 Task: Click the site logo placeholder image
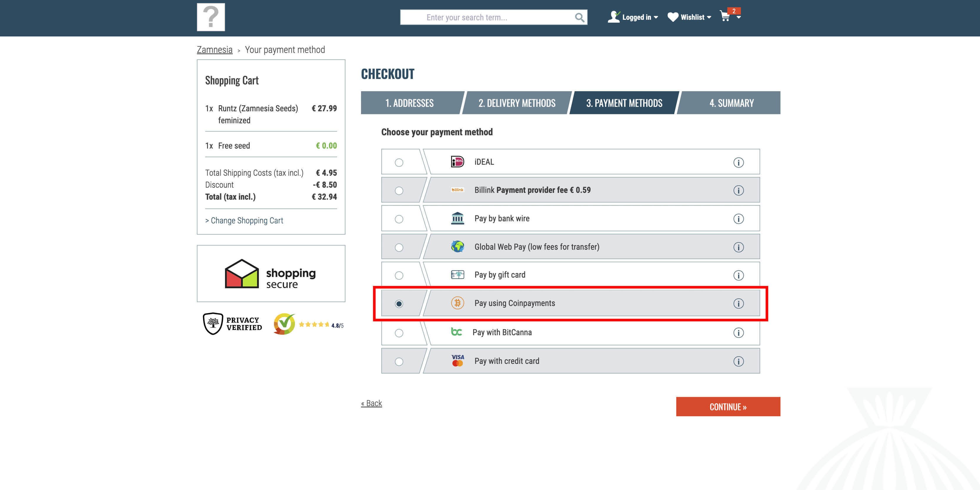click(211, 17)
